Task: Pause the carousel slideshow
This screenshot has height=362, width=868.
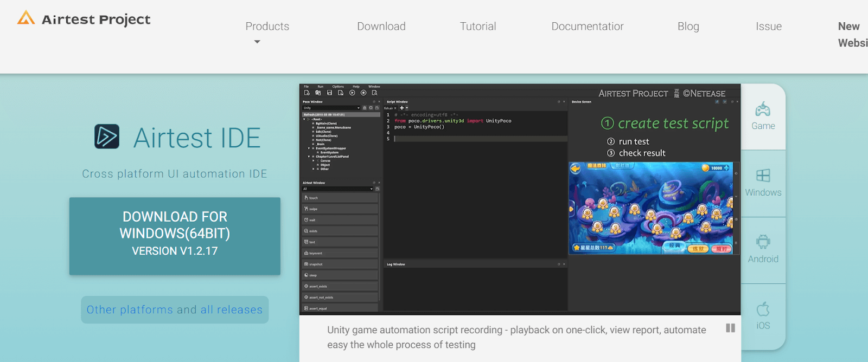Action: (x=730, y=328)
